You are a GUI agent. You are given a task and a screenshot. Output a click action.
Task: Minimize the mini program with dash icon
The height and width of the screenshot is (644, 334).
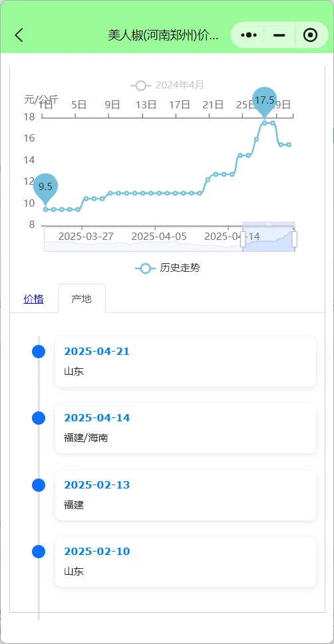pos(279,35)
